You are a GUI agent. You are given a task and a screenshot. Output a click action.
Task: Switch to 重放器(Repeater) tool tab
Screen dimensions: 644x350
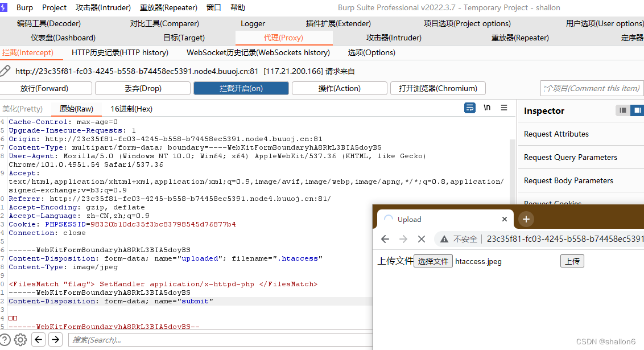click(520, 38)
